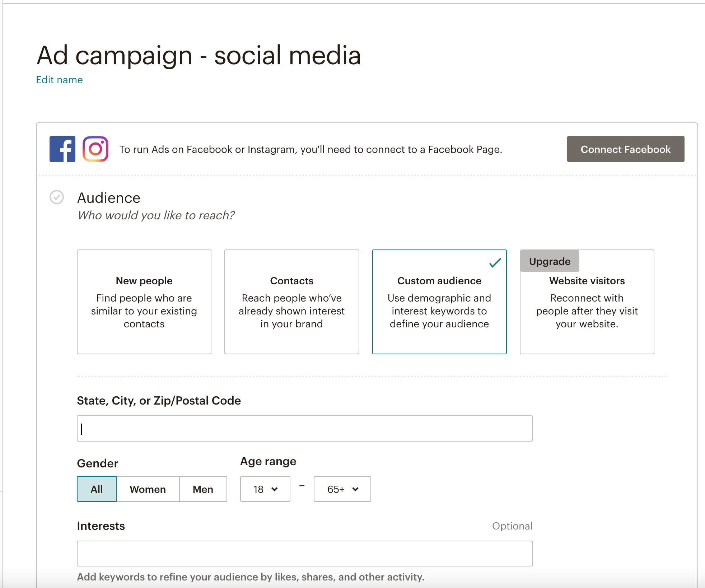Screen dimensions: 705x588
Task: Click the Connect Facebook button
Action: point(625,149)
